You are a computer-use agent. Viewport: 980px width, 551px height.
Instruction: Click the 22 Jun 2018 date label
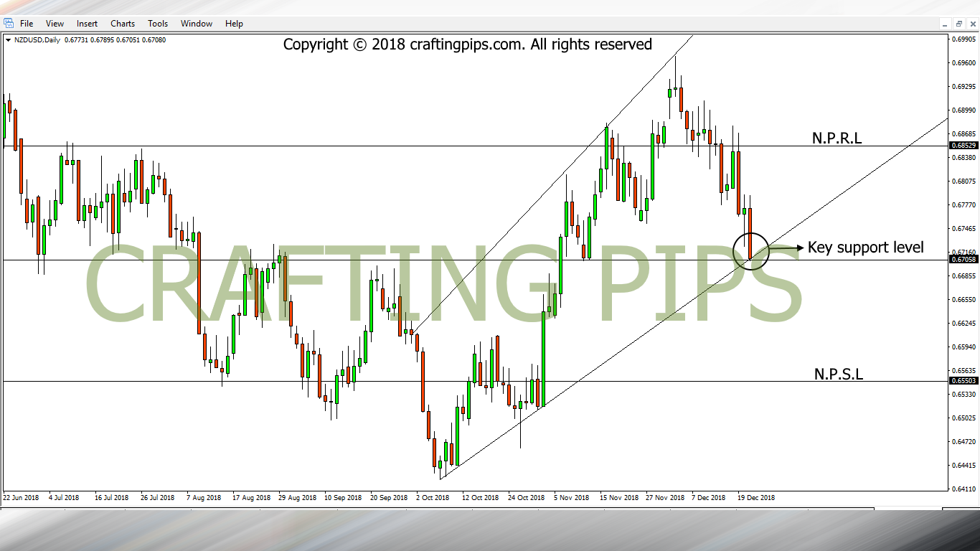(x=21, y=497)
